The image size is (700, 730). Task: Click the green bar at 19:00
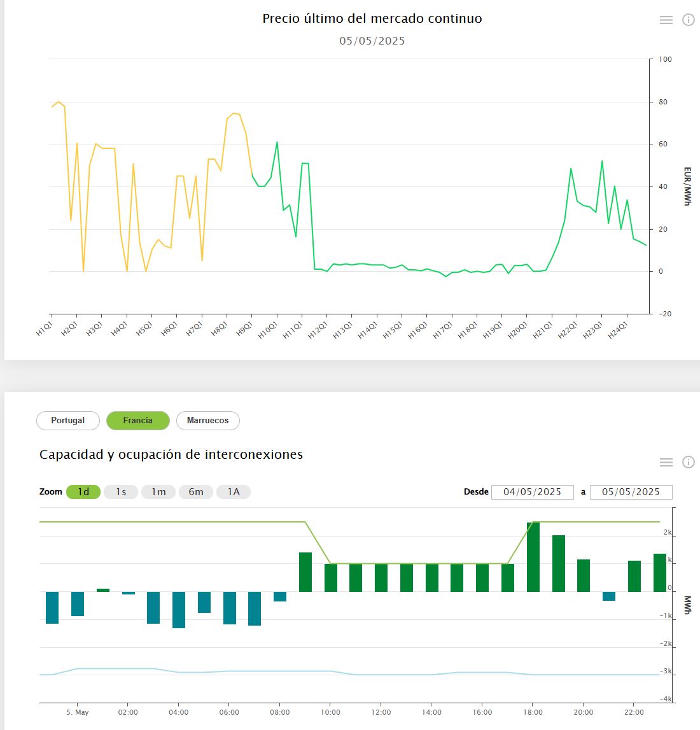click(x=559, y=564)
